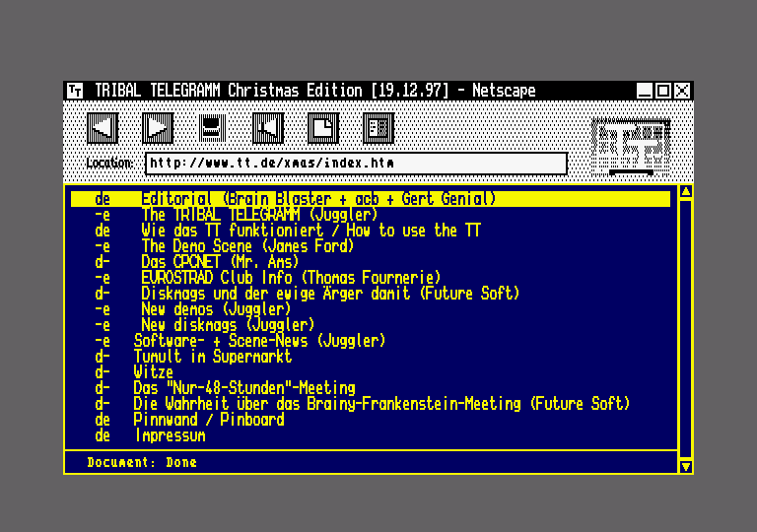Click the Back arrow toolbar button
Image resolution: width=757 pixels, height=532 pixels.
click(103, 128)
